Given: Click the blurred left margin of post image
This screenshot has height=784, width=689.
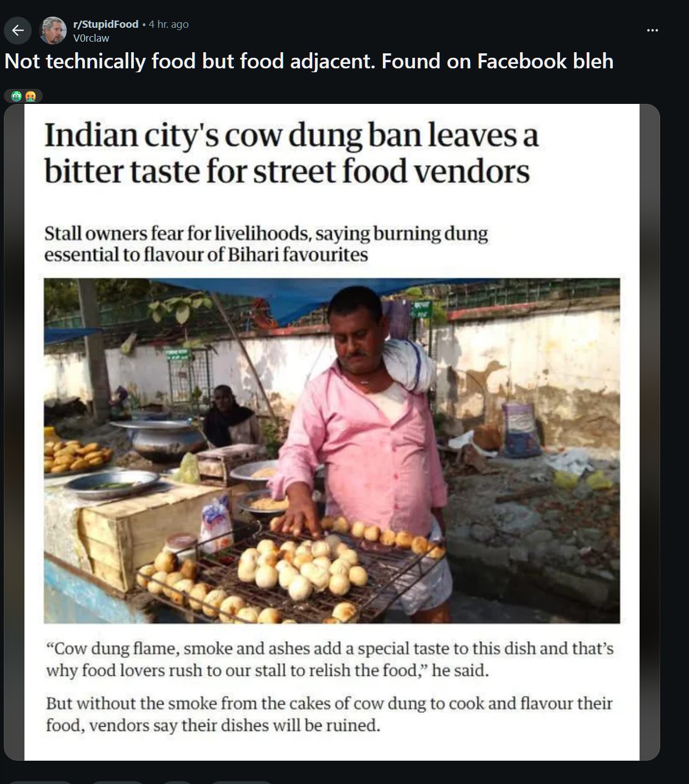Looking at the screenshot, I should (14, 432).
